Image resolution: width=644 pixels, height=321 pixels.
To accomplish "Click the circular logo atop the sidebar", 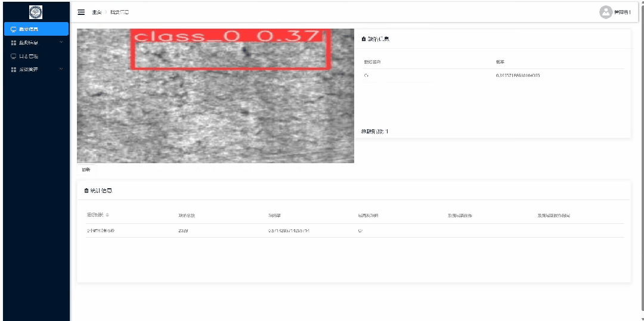I will pos(36,12).
